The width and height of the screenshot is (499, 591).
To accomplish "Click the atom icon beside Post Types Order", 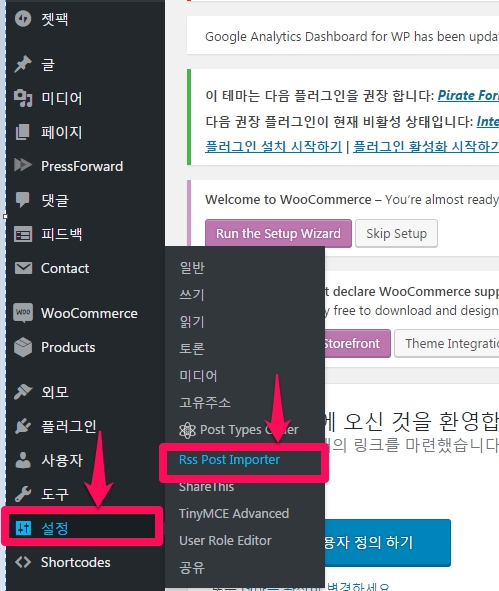I will [x=187, y=430].
